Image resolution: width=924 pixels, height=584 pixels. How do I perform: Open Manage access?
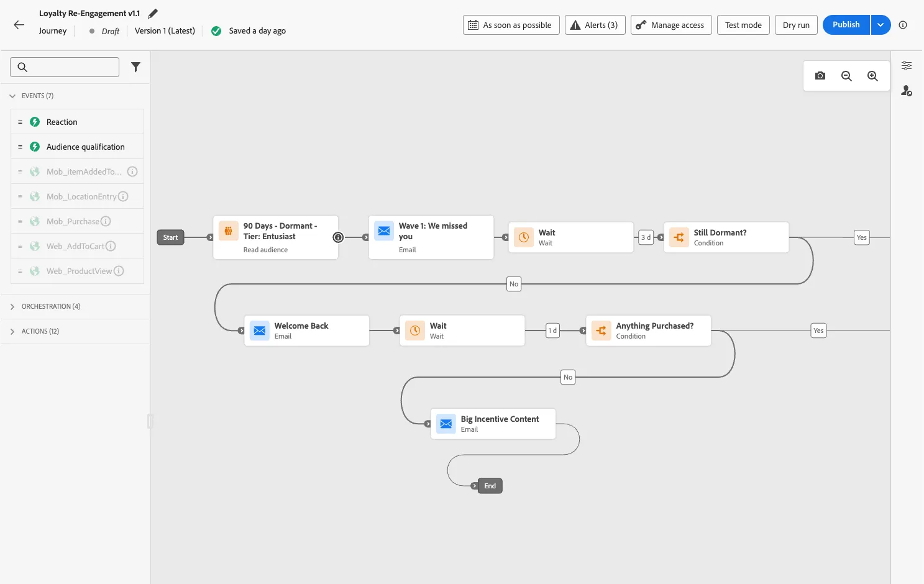click(671, 25)
